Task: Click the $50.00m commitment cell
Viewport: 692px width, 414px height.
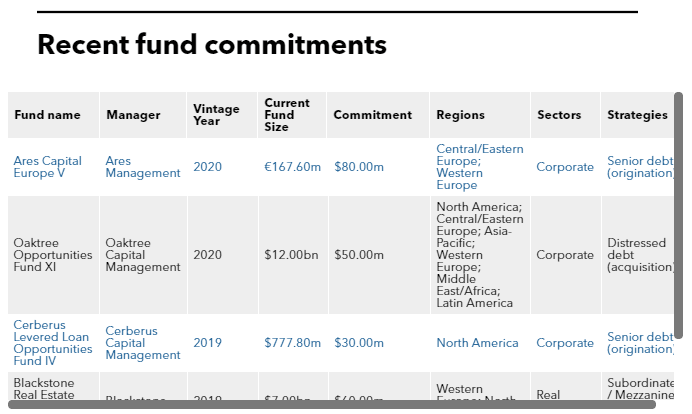Action: [379, 255]
